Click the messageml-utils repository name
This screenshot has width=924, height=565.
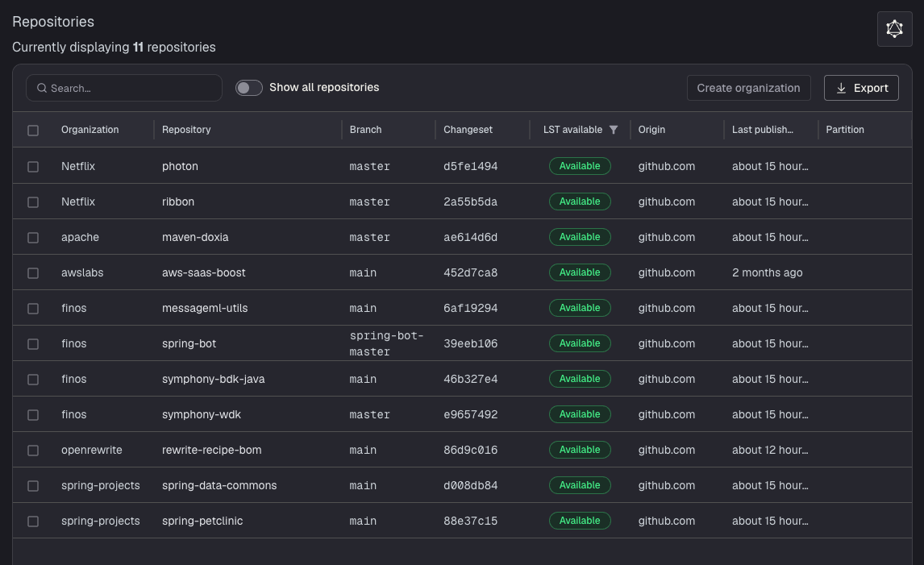click(205, 308)
